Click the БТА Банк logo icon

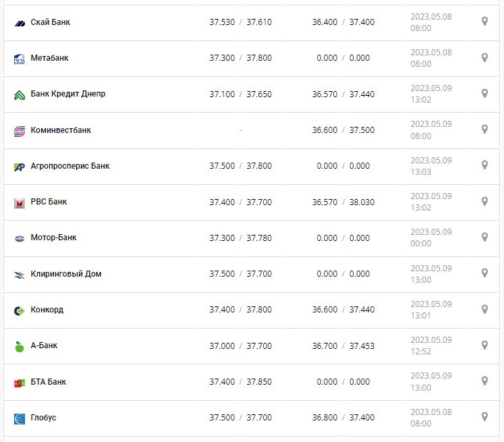[x=19, y=383]
